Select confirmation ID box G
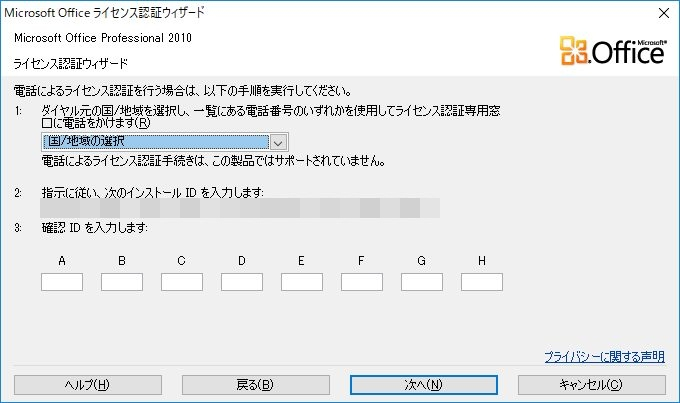The height and width of the screenshot is (403, 680). pyautogui.click(x=421, y=282)
